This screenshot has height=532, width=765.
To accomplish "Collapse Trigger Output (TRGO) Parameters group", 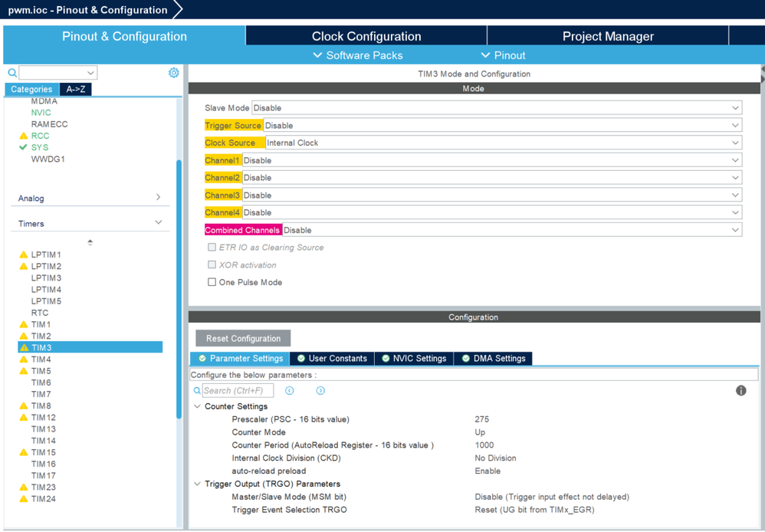I will (197, 484).
